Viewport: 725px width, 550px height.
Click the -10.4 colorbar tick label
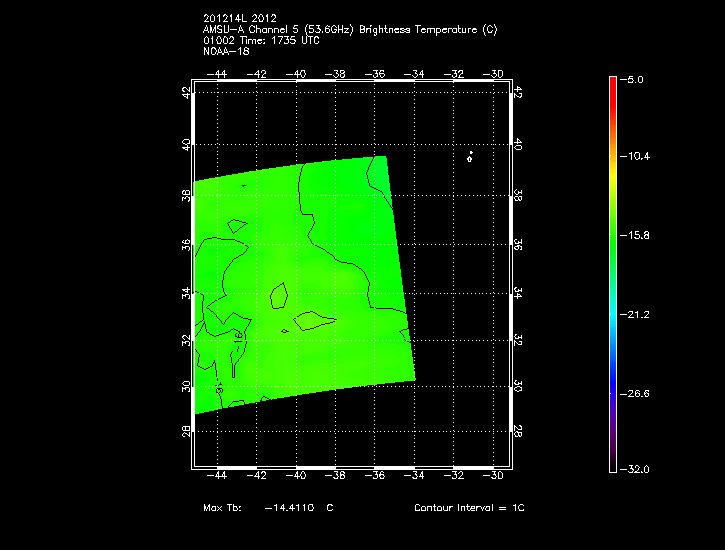pyautogui.click(x=640, y=157)
